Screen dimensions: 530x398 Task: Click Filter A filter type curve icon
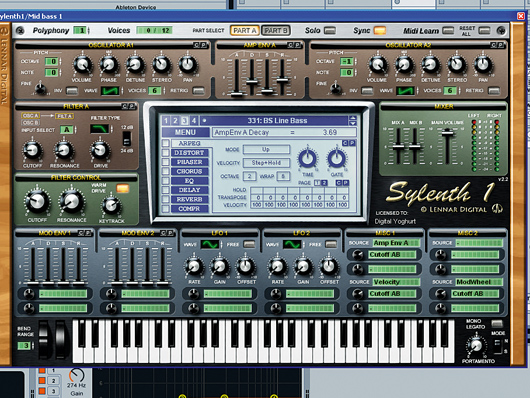pyautogui.click(x=99, y=129)
